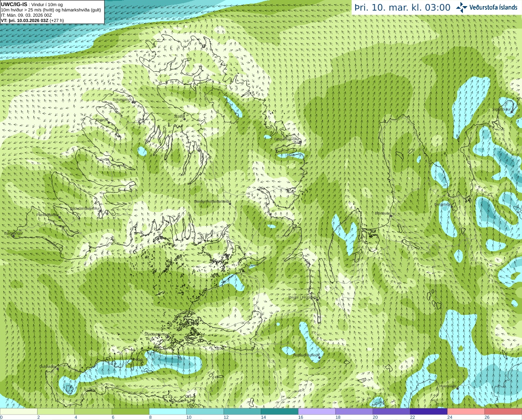Image resolution: width=522 pixels, height=420 pixels.
Task: Click the Blönduós station label
Action: click(383, 213)
